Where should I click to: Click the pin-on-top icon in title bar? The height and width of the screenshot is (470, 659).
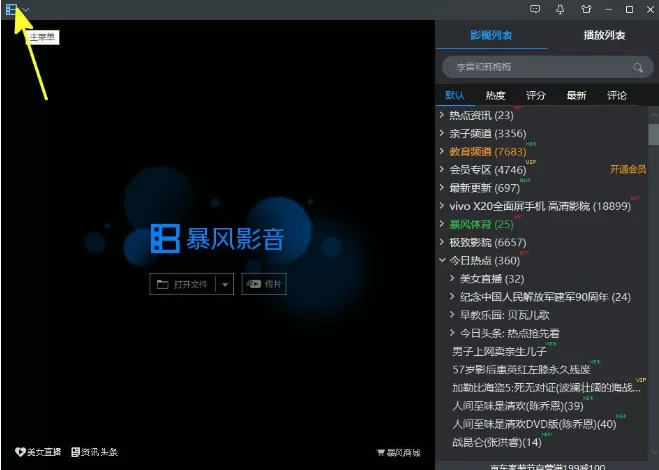(560, 10)
